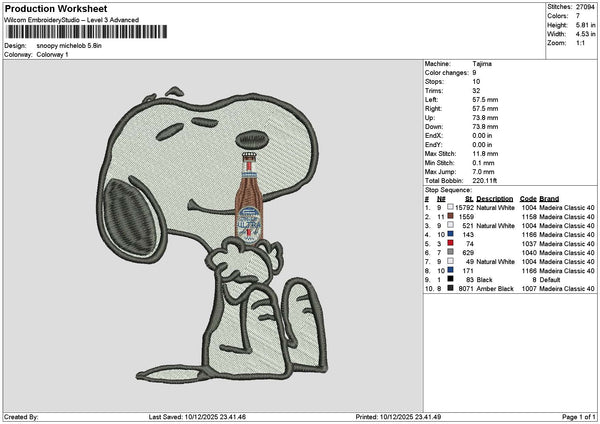Click the Amber Black swatch in stop row 10

click(x=450, y=288)
